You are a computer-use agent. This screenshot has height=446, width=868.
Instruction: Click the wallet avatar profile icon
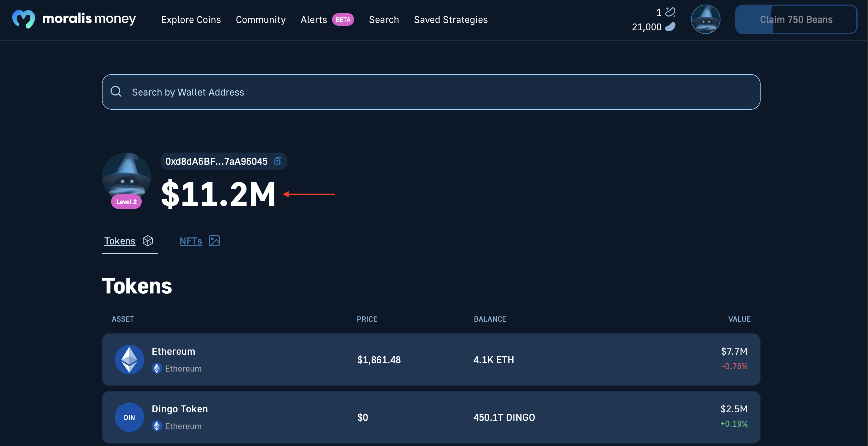coord(705,19)
